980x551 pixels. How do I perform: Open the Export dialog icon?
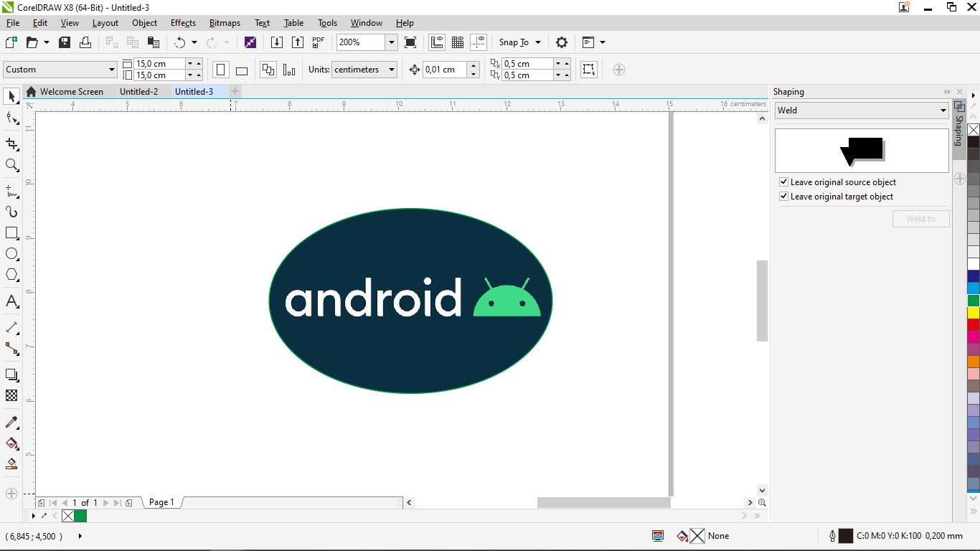[x=298, y=42]
